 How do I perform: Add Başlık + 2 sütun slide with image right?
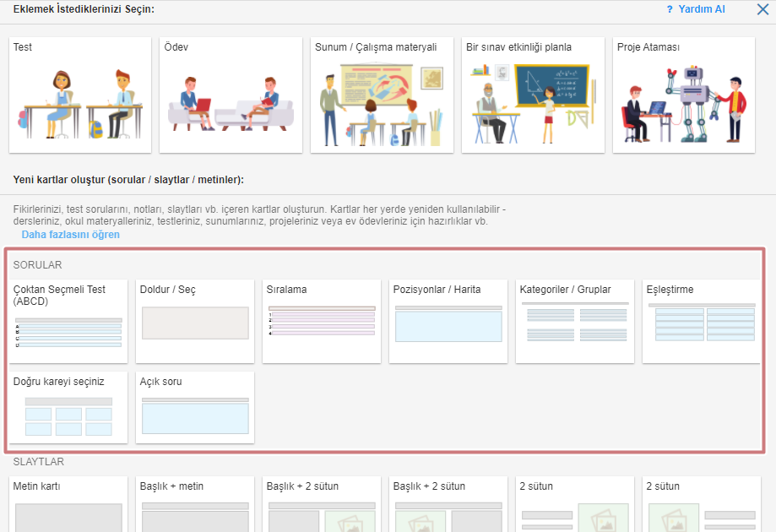pyautogui.click(x=322, y=504)
